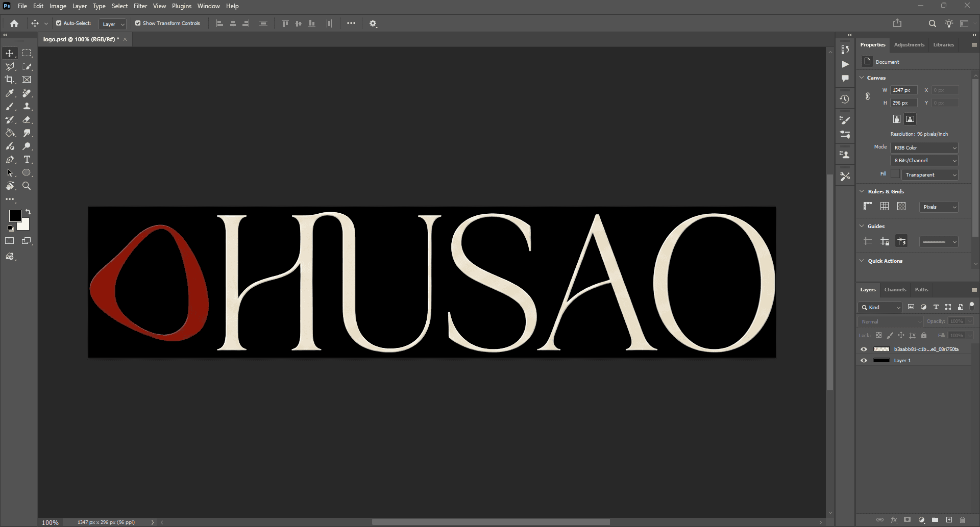Viewport: 980px width, 527px height.
Task: Switch to the Channels tab
Action: pos(895,289)
